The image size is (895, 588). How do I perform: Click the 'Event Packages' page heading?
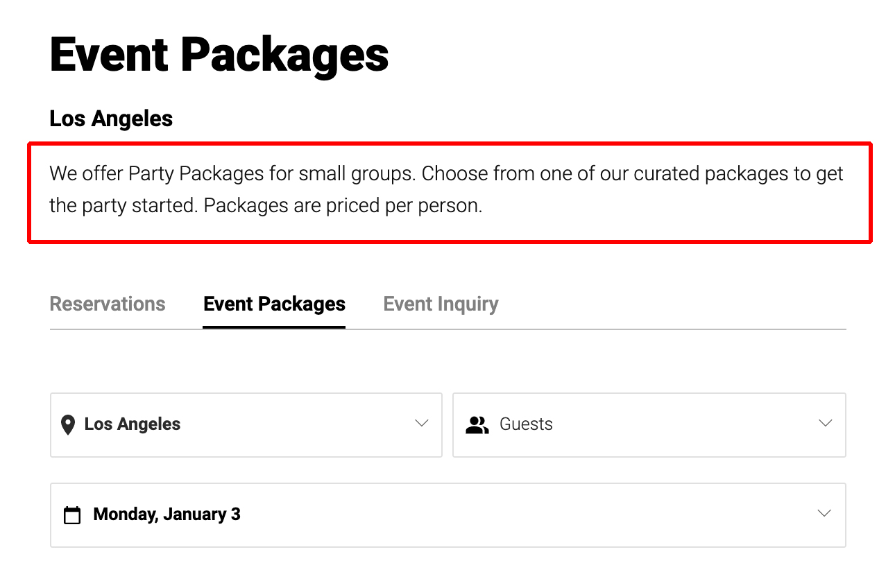(x=219, y=55)
